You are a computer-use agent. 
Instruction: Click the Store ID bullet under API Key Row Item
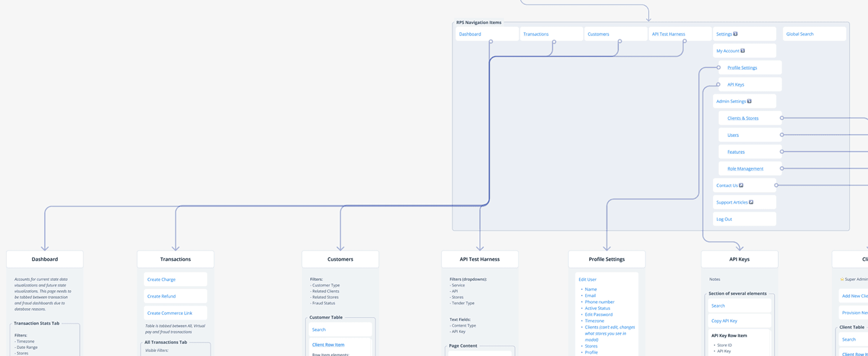coord(724,345)
